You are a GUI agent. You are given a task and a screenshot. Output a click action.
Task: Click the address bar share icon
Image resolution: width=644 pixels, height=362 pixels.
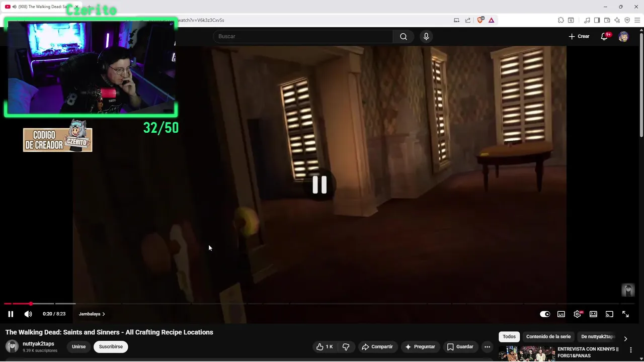tap(468, 20)
